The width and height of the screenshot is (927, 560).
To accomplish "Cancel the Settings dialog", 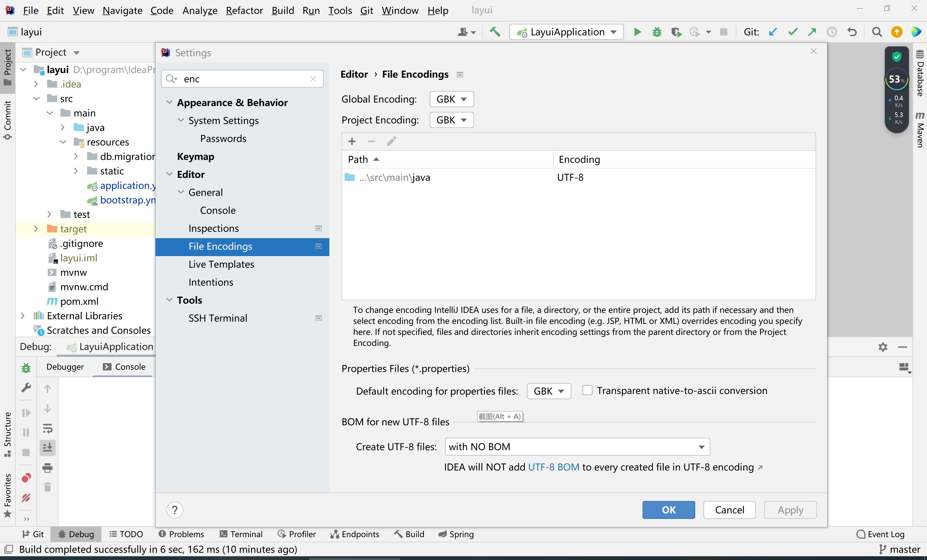I will pyautogui.click(x=729, y=510).
